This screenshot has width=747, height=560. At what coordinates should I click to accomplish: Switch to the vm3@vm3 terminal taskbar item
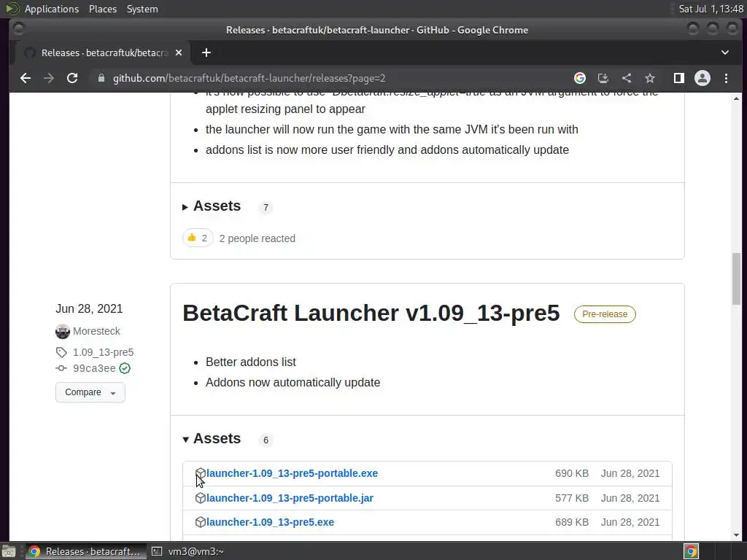pos(189,551)
